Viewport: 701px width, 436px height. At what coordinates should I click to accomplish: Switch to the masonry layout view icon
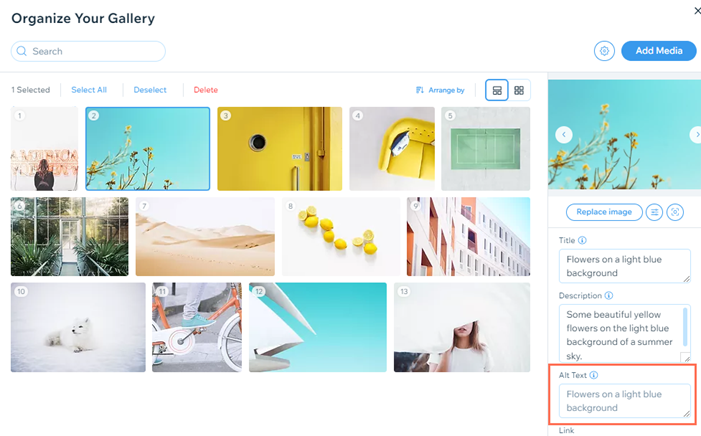(497, 90)
